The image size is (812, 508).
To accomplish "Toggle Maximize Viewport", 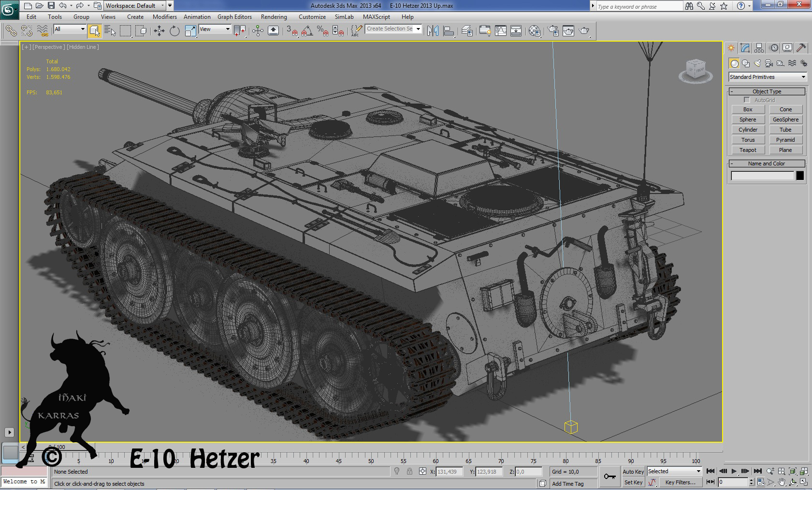I will point(805,482).
